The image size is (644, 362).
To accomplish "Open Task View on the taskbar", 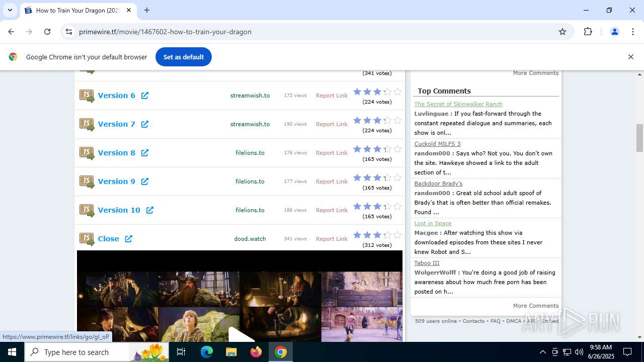I will (181, 352).
